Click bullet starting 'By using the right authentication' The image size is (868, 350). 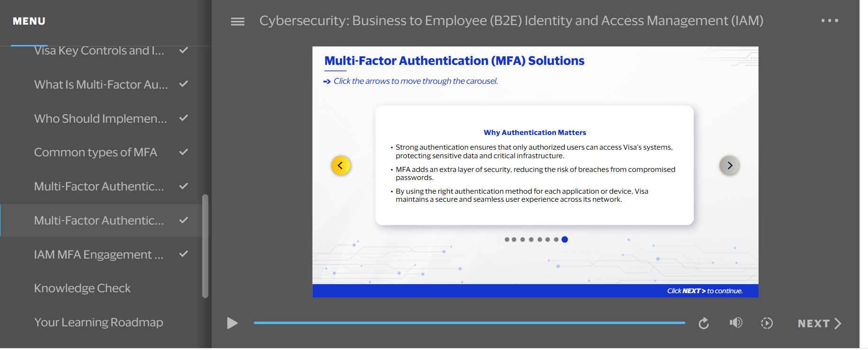tap(522, 195)
